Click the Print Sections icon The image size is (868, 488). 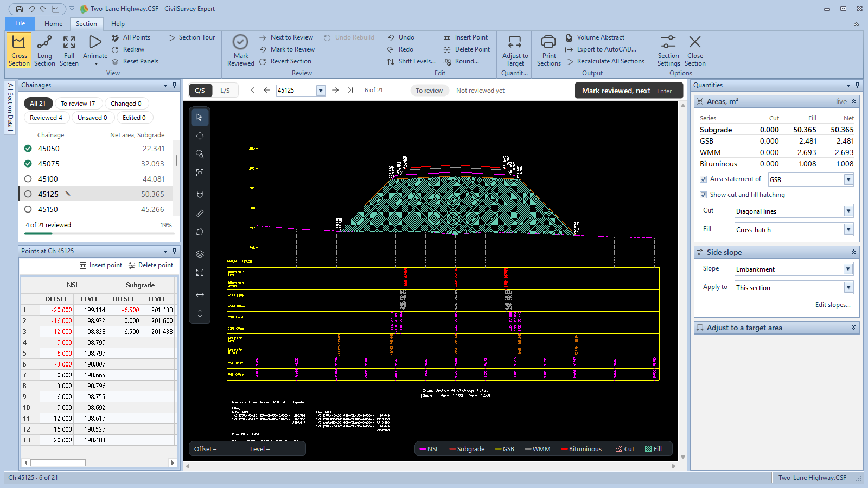click(x=548, y=50)
